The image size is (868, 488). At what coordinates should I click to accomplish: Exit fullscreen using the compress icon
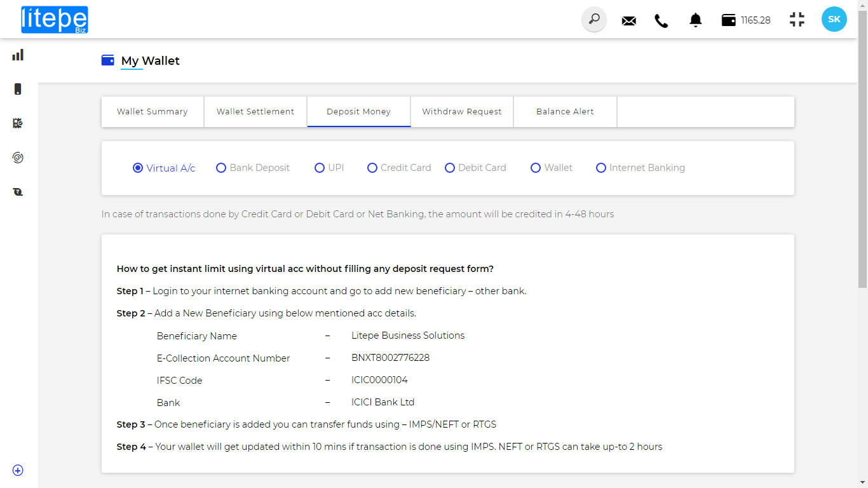pyautogui.click(x=797, y=20)
